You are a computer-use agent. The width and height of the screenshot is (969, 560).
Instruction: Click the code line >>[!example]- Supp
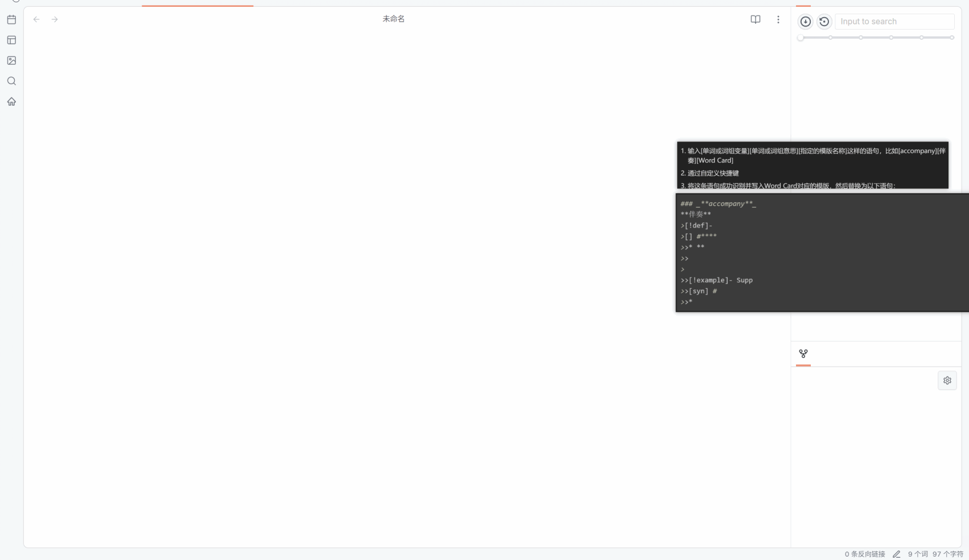pos(716,280)
